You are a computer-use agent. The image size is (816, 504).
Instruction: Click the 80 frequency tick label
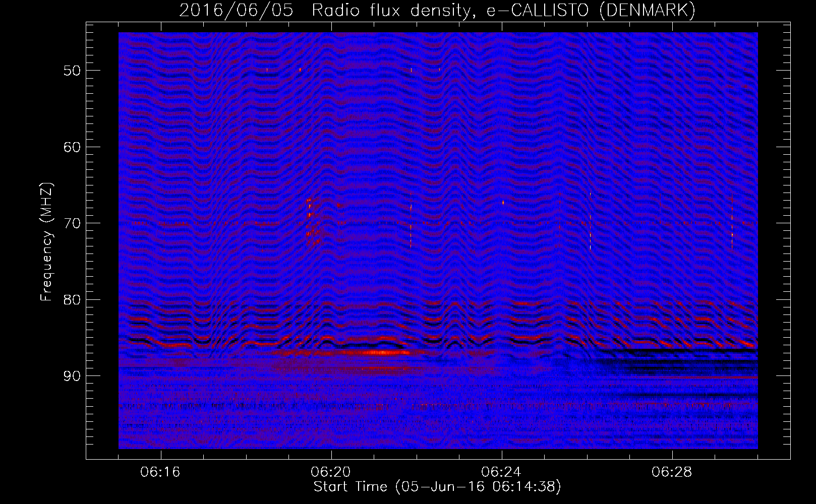(72, 300)
